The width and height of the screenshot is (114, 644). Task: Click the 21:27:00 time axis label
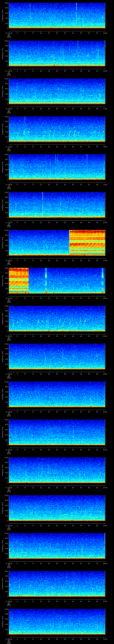[9, 525]
